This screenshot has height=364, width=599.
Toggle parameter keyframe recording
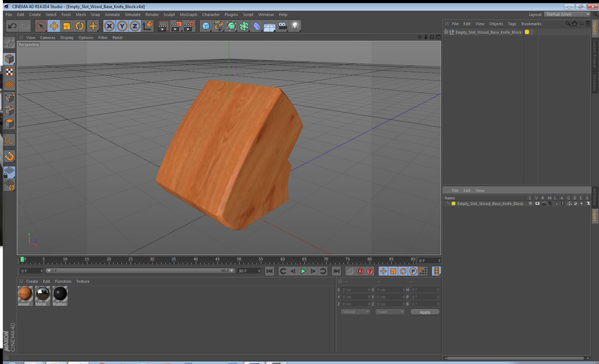tap(413, 271)
